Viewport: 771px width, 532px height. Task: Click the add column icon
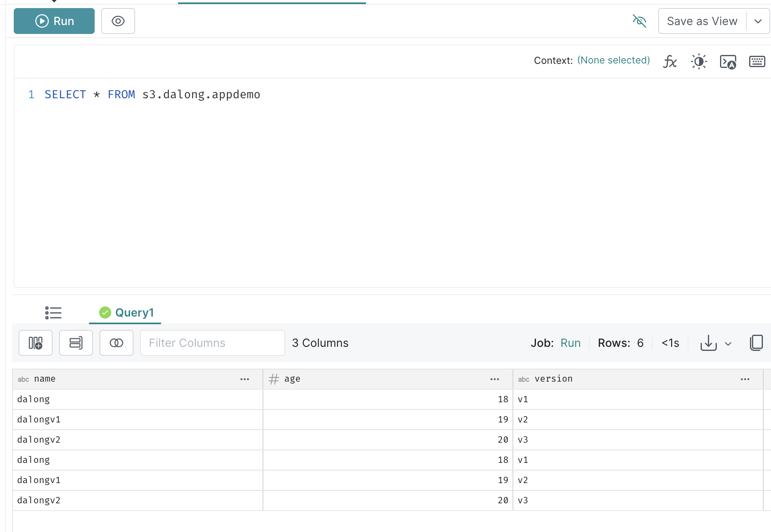36,343
